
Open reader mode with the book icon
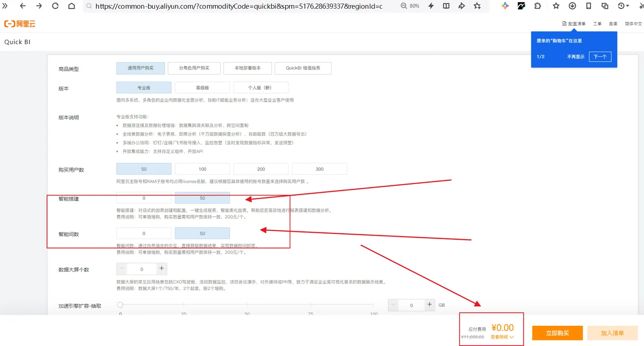(x=446, y=6)
